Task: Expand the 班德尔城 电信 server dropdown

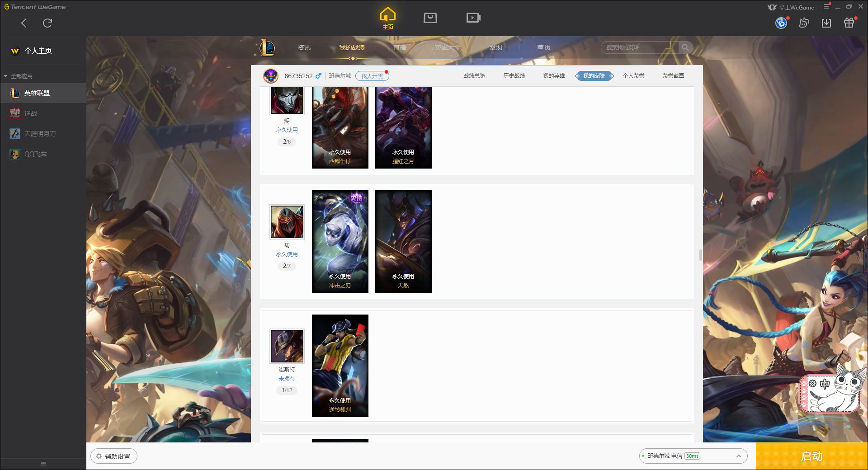Action: [x=693, y=456]
